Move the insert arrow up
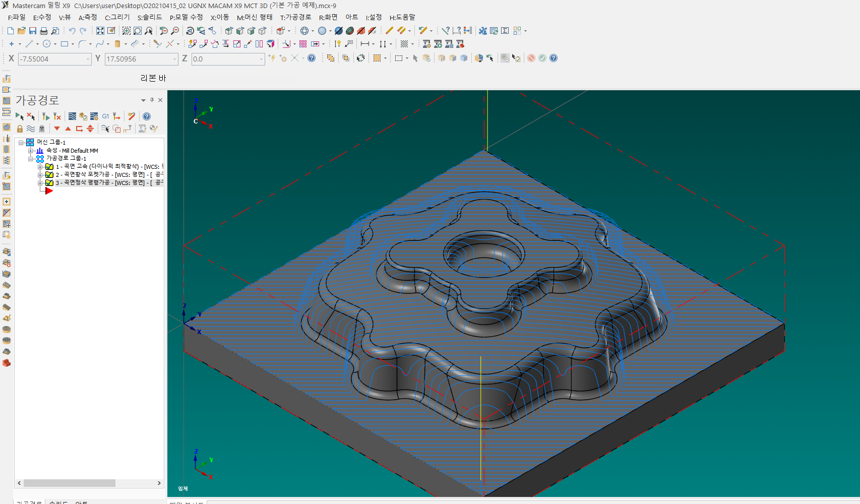 point(68,129)
